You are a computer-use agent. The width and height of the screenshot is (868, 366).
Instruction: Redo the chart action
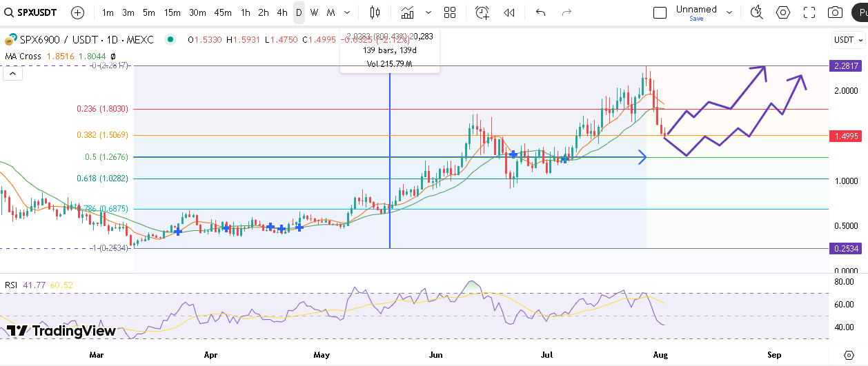click(567, 12)
